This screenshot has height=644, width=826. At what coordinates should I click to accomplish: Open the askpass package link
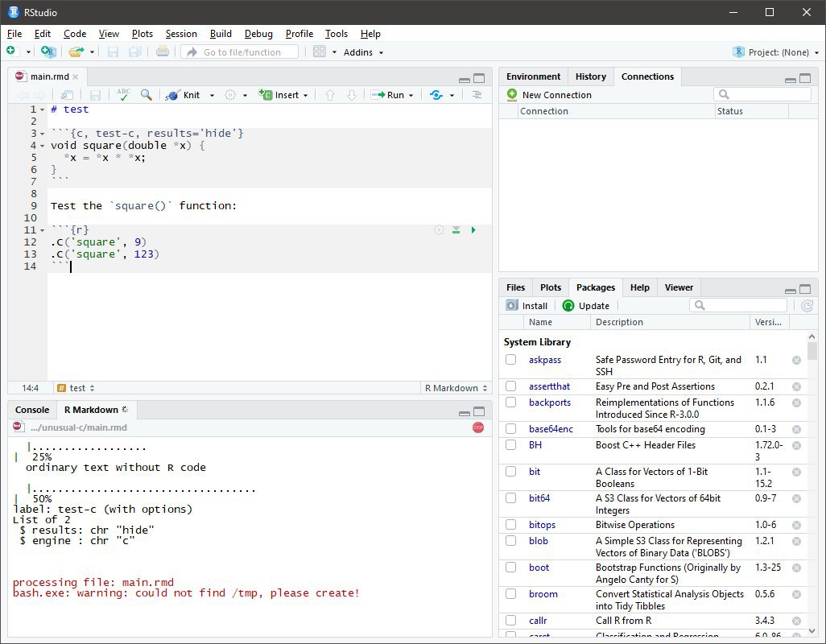pos(545,360)
